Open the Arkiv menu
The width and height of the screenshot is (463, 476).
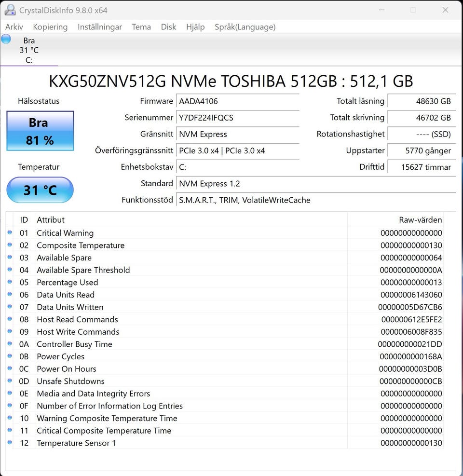(14, 27)
